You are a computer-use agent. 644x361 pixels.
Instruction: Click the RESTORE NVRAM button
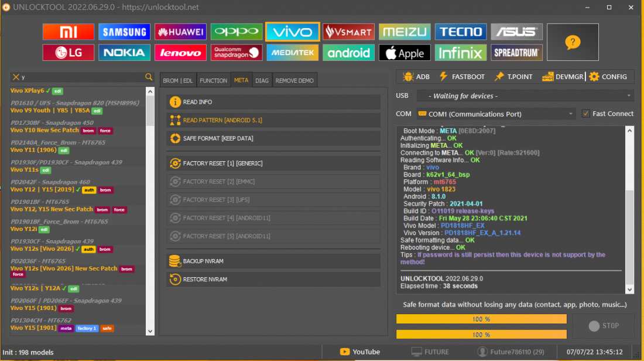[273, 279]
